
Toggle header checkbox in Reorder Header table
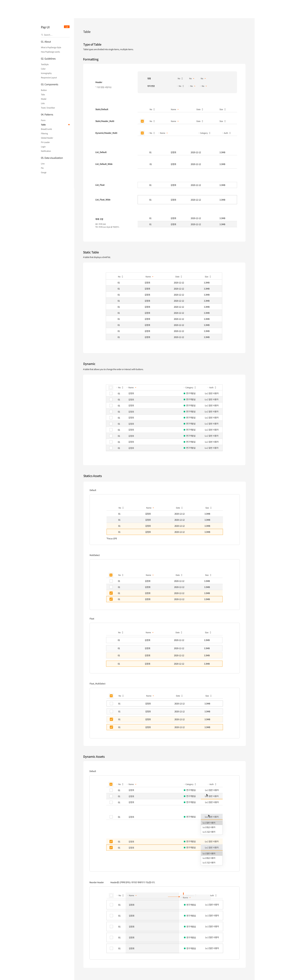click(111, 895)
